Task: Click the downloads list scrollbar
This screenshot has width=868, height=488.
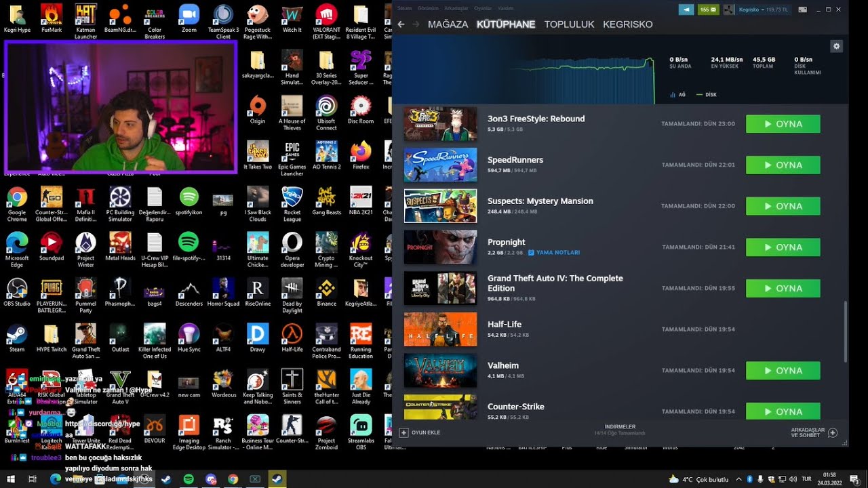Action: (845, 332)
